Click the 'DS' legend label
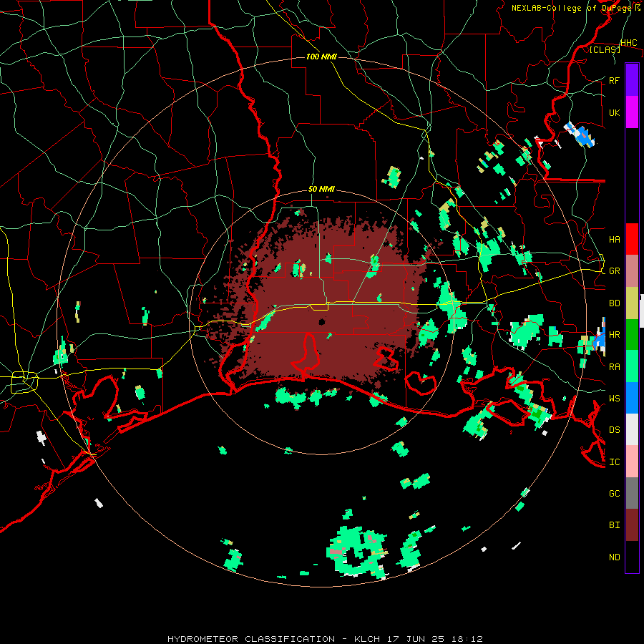The height and width of the screenshot is (644, 644). click(614, 430)
